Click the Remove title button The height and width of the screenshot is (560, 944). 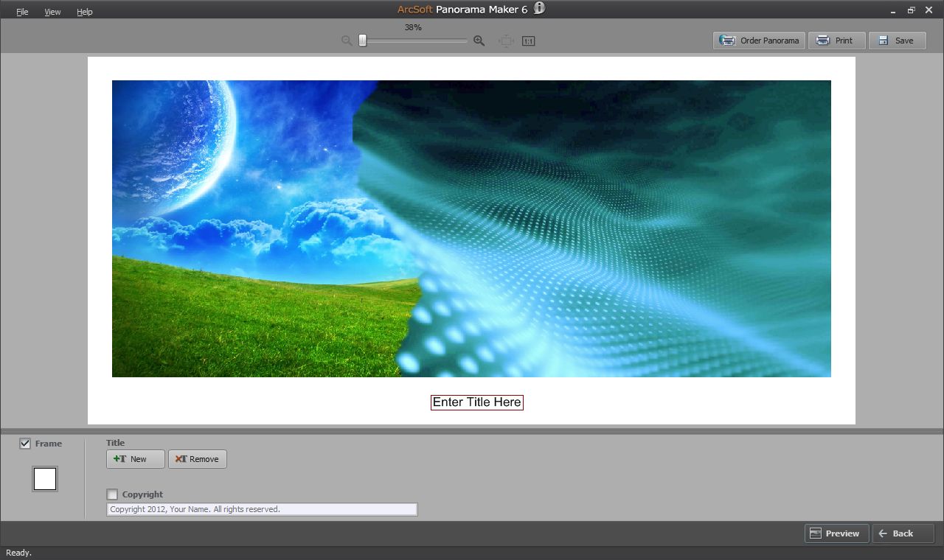click(198, 459)
